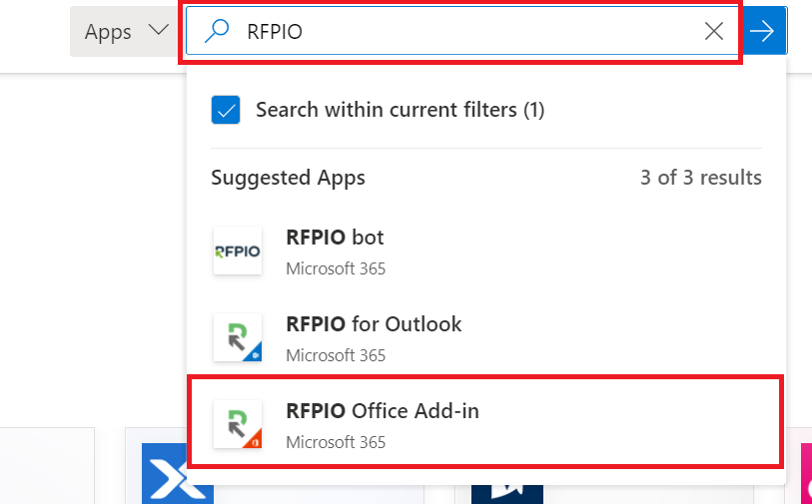Uncheck Search within current filters checkbox
Screen dimensions: 812x504
[x=226, y=110]
